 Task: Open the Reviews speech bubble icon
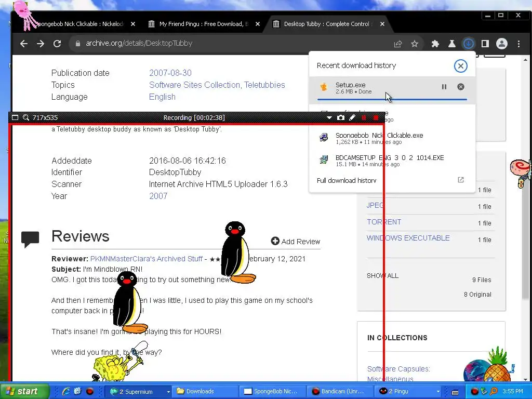coord(30,239)
